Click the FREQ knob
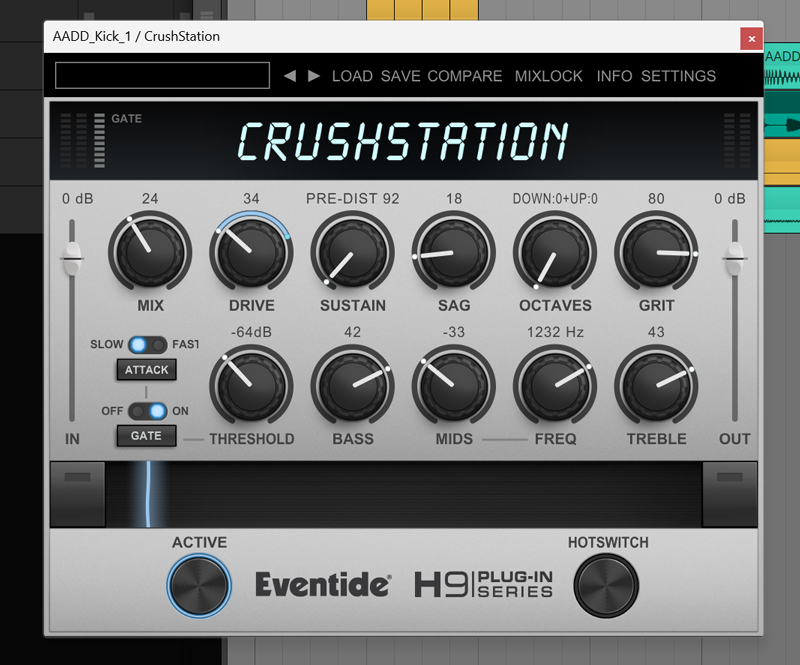The image size is (800, 665). click(555, 386)
